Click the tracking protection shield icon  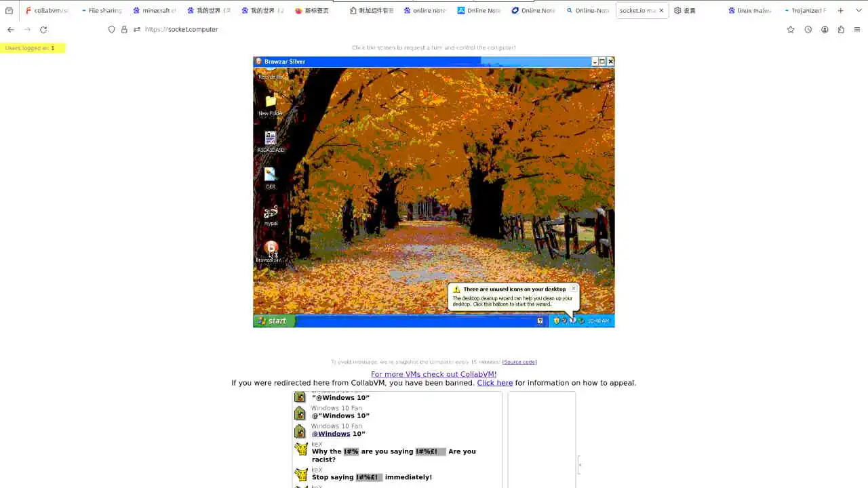pyautogui.click(x=112, y=29)
